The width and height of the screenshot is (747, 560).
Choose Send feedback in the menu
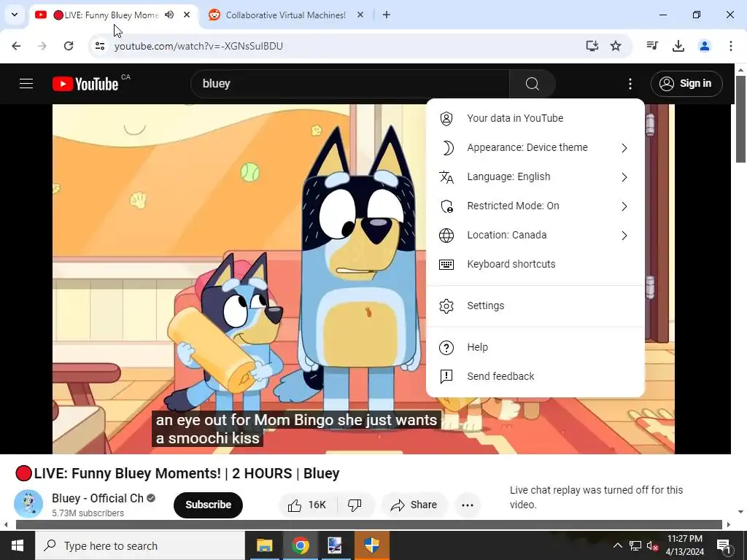[535, 376]
